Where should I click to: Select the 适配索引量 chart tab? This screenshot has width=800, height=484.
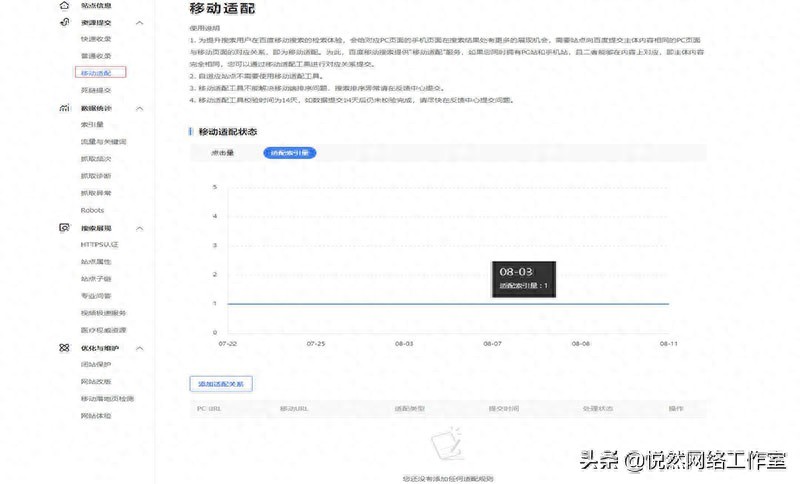pos(290,153)
